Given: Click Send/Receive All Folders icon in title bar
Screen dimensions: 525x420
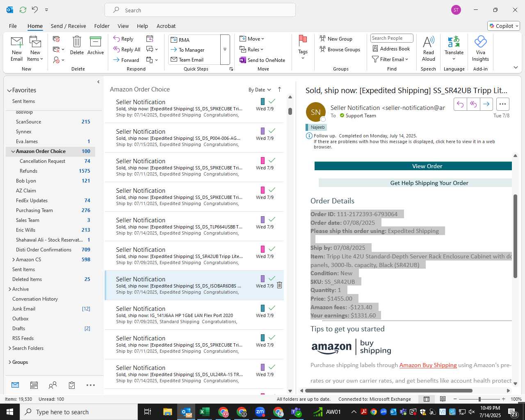Looking at the screenshot, I should (x=23, y=10).
